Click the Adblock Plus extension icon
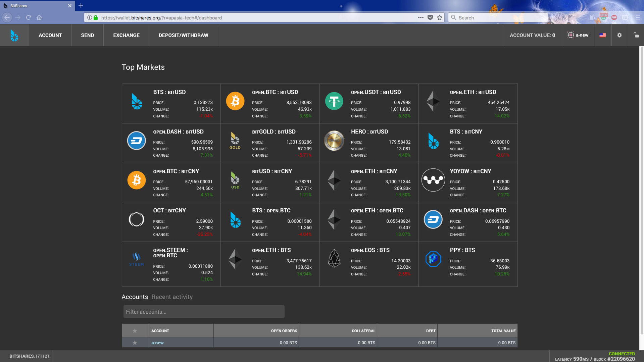 click(x=614, y=17)
